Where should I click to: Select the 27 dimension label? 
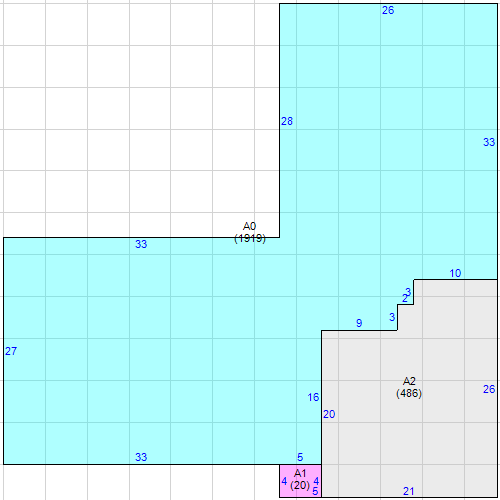pyautogui.click(x=11, y=351)
